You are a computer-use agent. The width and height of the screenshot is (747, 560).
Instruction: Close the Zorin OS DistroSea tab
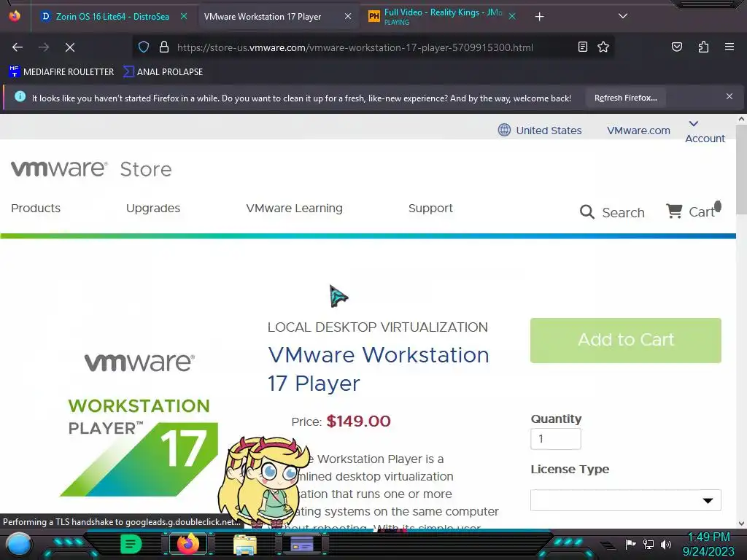click(184, 16)
